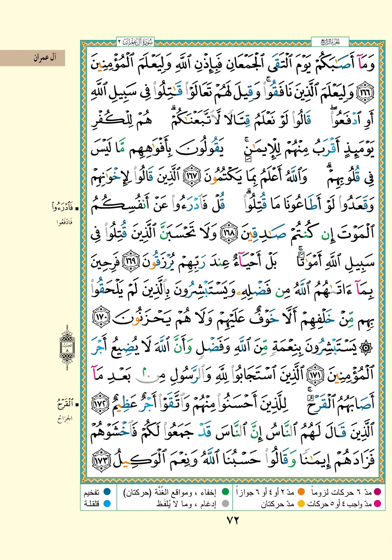The image size is (392, 560).
Task: Click the سورة آل عمران header label
Action: (135, 42)
